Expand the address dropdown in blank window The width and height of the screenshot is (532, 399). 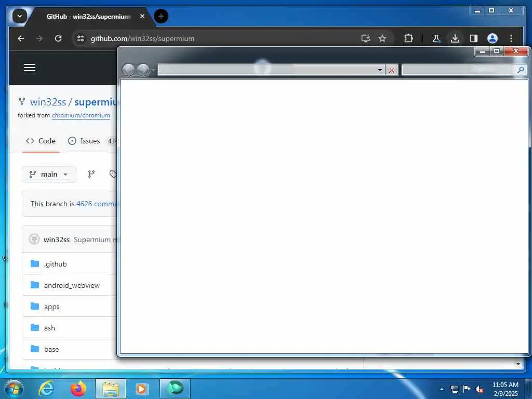click(380, 70)
